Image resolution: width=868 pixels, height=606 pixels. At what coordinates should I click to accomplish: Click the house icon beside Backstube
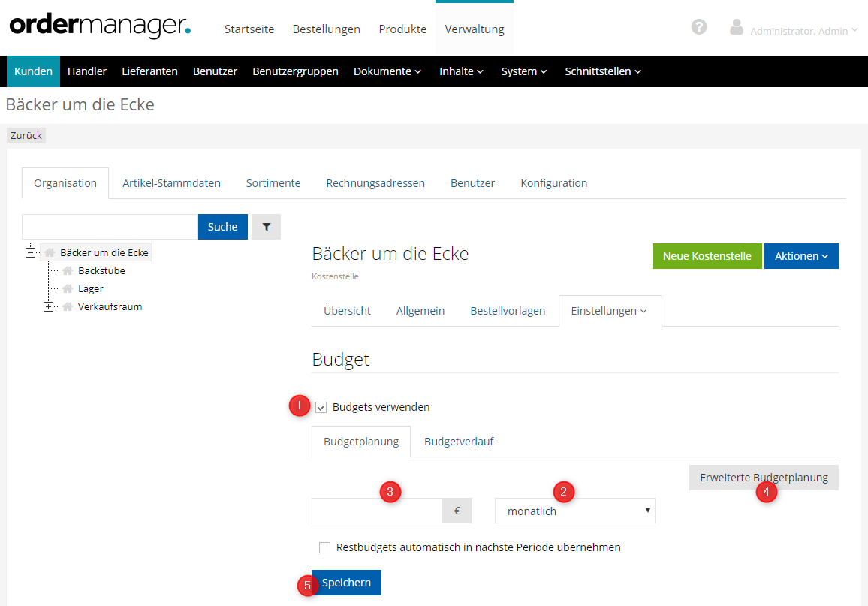point(68,271)
